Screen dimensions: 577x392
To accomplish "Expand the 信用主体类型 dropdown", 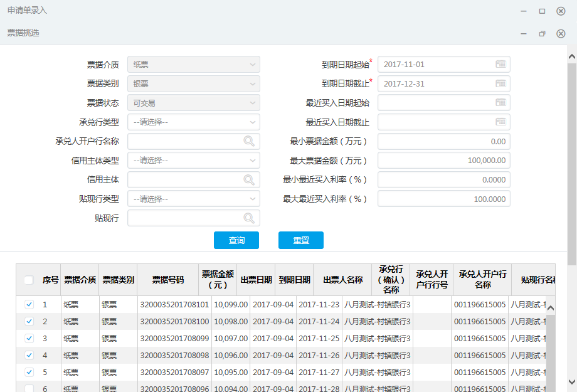I will pos(194,161).
